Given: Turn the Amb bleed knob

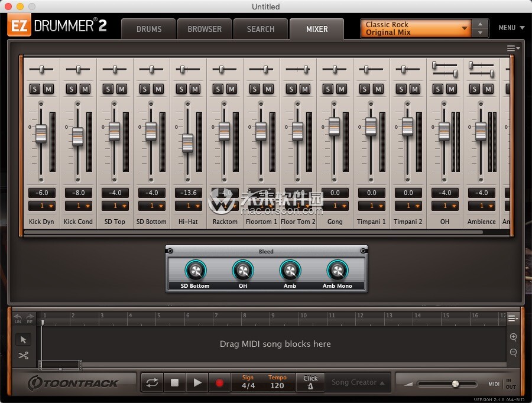Looking at the screenshot, I should (x=290, y=271).
